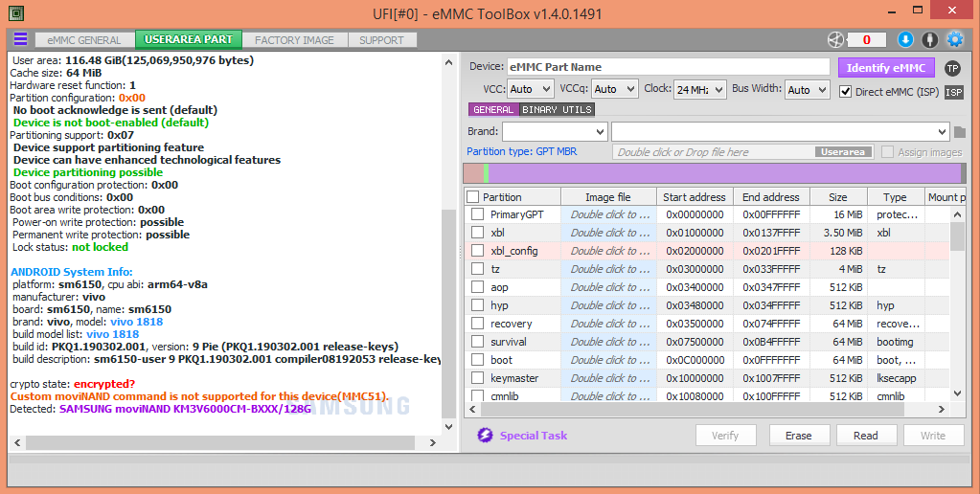This screenshot has height=494, width=980.
Task: Check the PrimaryGPT partition checkbox
Action: (477, 214)
